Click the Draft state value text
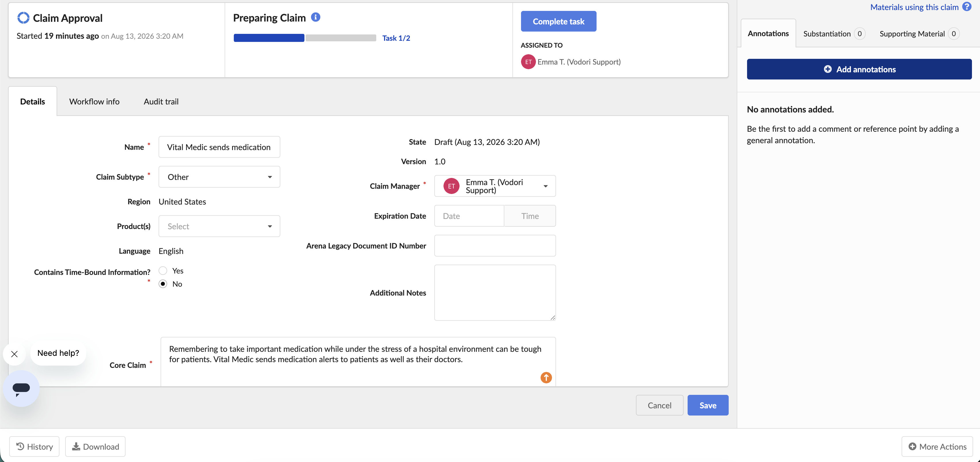The height and width of the screenshot is (462, 980). coord(487,142)
